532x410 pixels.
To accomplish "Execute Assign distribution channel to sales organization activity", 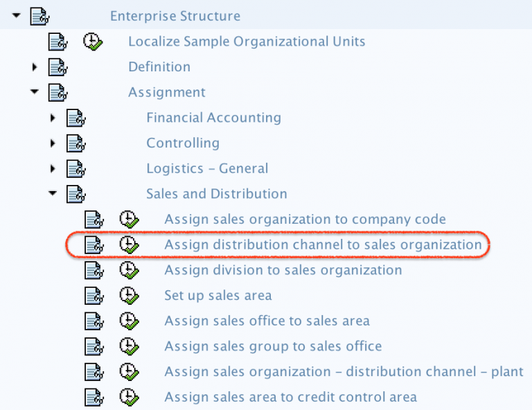I will coord(130,245).
